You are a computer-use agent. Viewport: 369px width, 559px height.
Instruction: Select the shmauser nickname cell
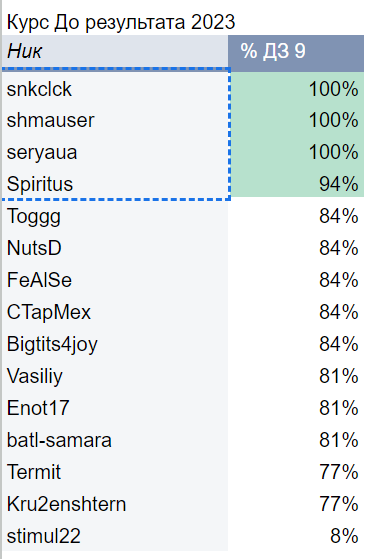(x=115, y=120)
